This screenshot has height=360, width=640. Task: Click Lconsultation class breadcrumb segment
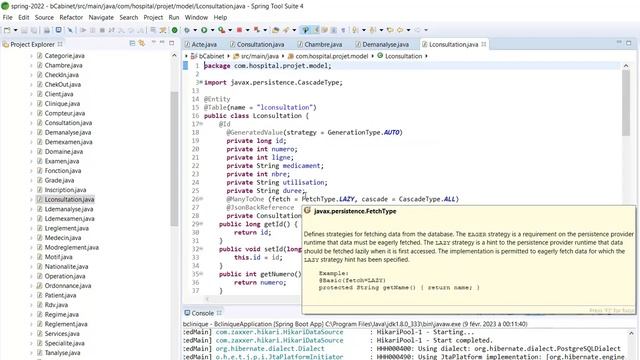coord(400,56)
